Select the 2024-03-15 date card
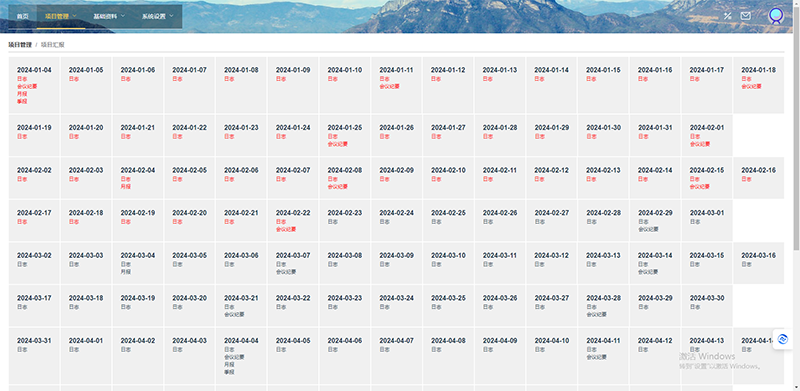 coord(707,263)
